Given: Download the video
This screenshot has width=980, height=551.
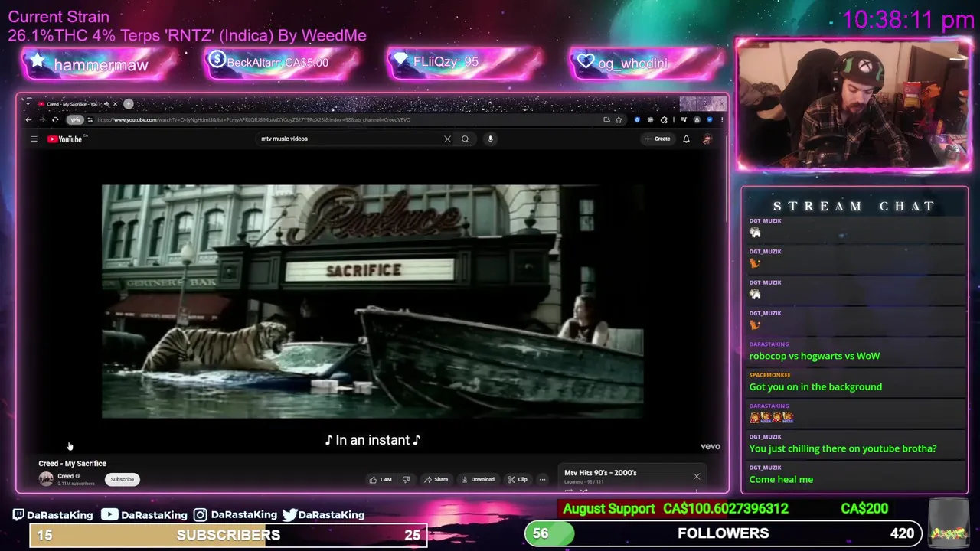Looking at the screenshot, I should (x=478, y=479).
